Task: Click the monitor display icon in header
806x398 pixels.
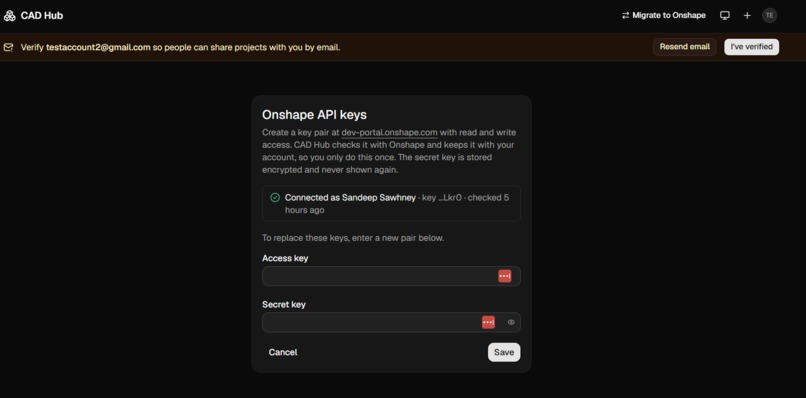Action: (x=725, y=15)
